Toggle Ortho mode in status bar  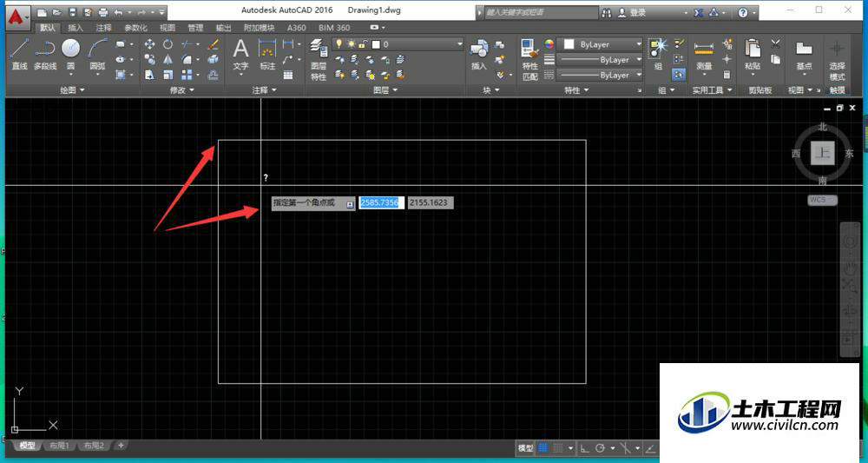pos(584,448)
